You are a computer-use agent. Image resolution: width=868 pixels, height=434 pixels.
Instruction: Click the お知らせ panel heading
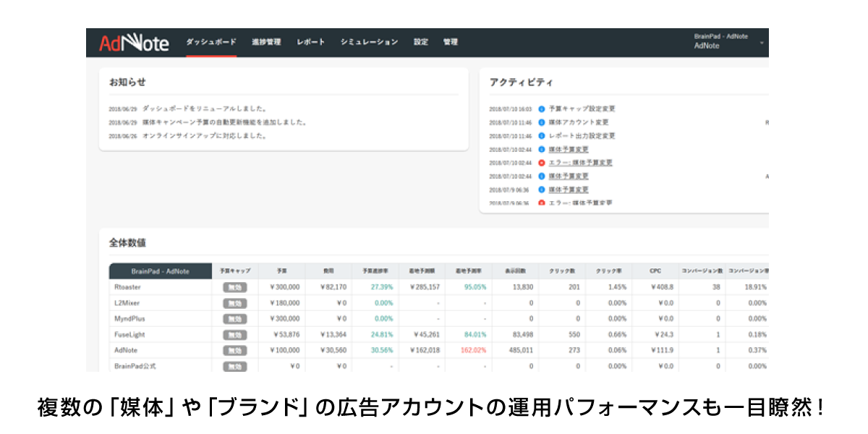[127, 82]
